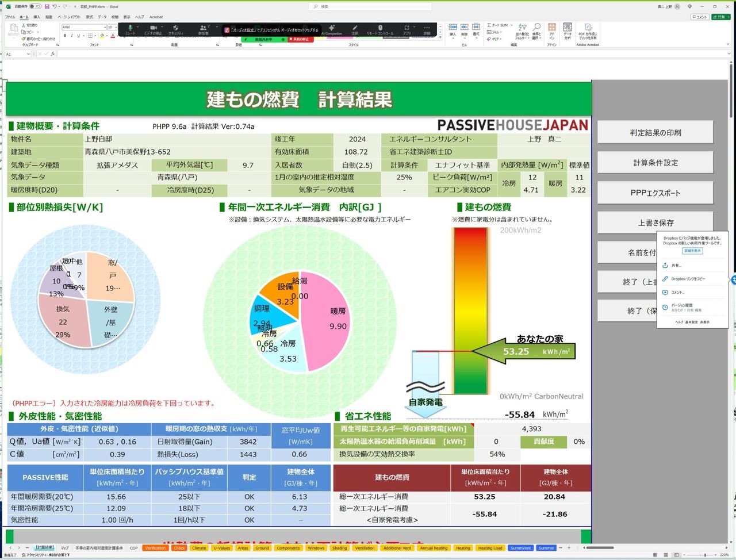Click the Save icon in title bar
This screenshot has height=560, width=736.
tap(47, 6)
